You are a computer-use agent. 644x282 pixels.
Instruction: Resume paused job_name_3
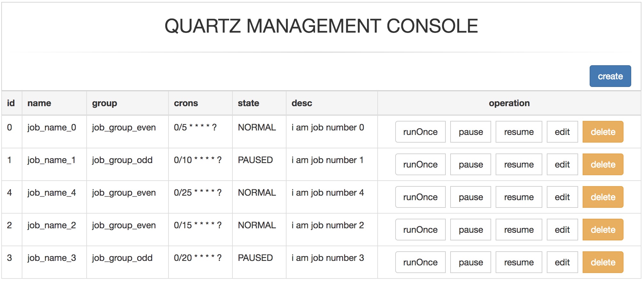click(x=519, y=262)
